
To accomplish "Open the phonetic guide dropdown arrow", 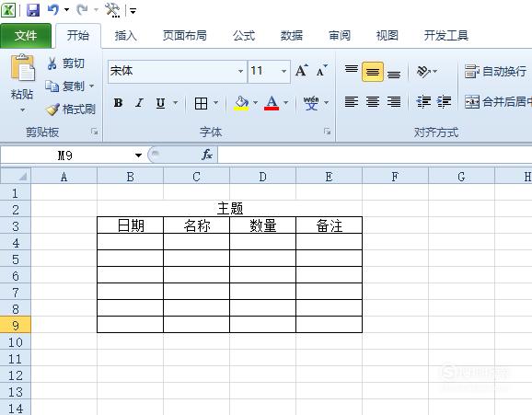I will click(326, 102).
